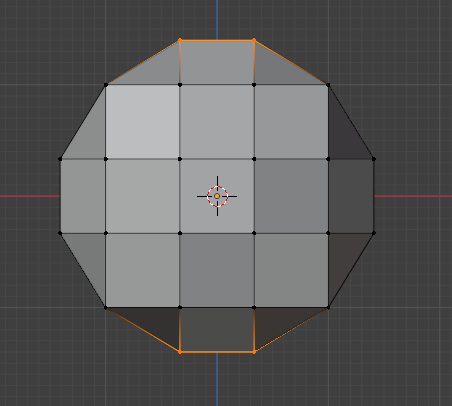Click the right orange vertex of the top edge
This screenshot has width=452, height=406.
pos(254,40)
